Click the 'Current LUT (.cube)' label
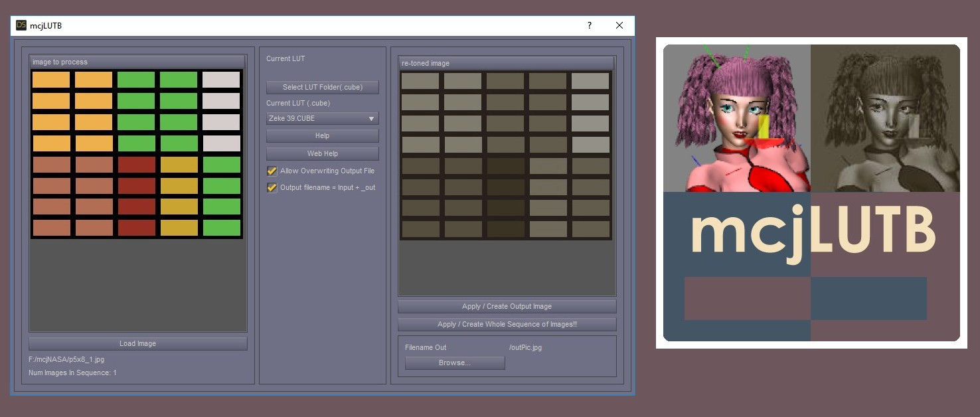 click(x=298, y=103)
